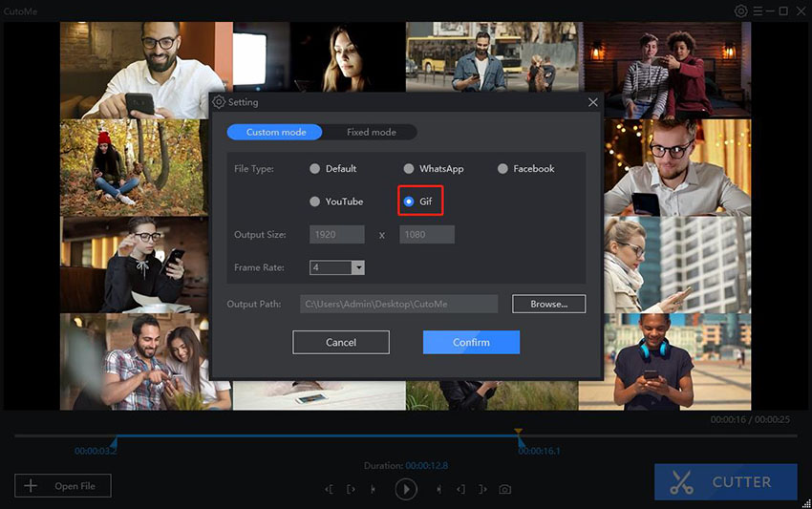Click the trim start handle at 00:00:03.2
812x509 pixels.
click(115, 441)
